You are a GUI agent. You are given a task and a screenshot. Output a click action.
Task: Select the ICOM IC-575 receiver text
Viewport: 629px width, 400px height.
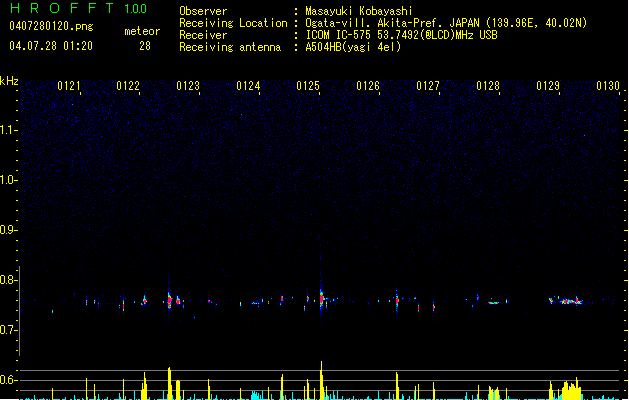(401, 35)
